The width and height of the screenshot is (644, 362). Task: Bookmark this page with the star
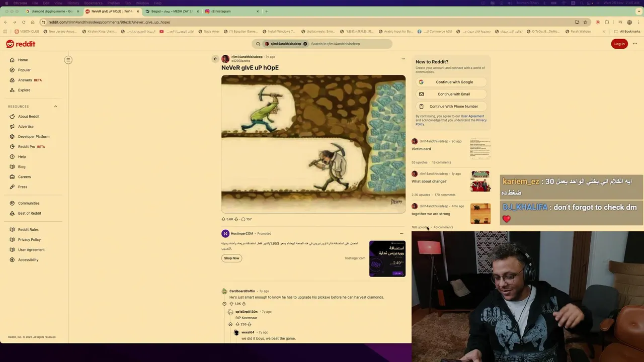point(585,22)
